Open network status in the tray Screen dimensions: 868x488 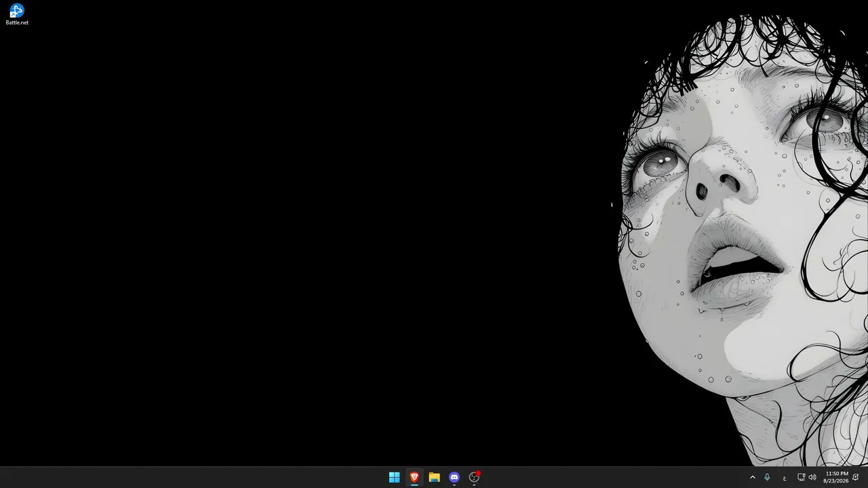(801, 477)
